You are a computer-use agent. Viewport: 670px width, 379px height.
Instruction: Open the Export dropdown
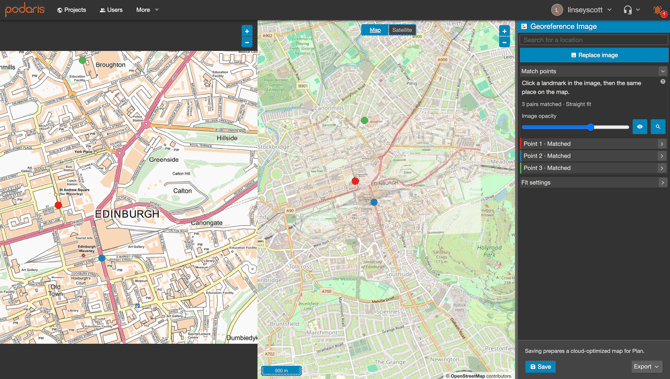[x=646, y=367]
